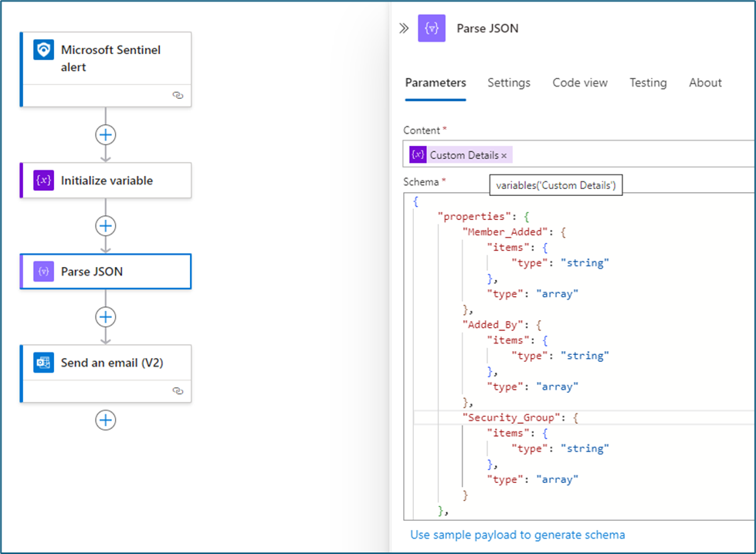Switch to the Settings tab
The height and width of the screenshot is (554, 756).
click(509, 83)
